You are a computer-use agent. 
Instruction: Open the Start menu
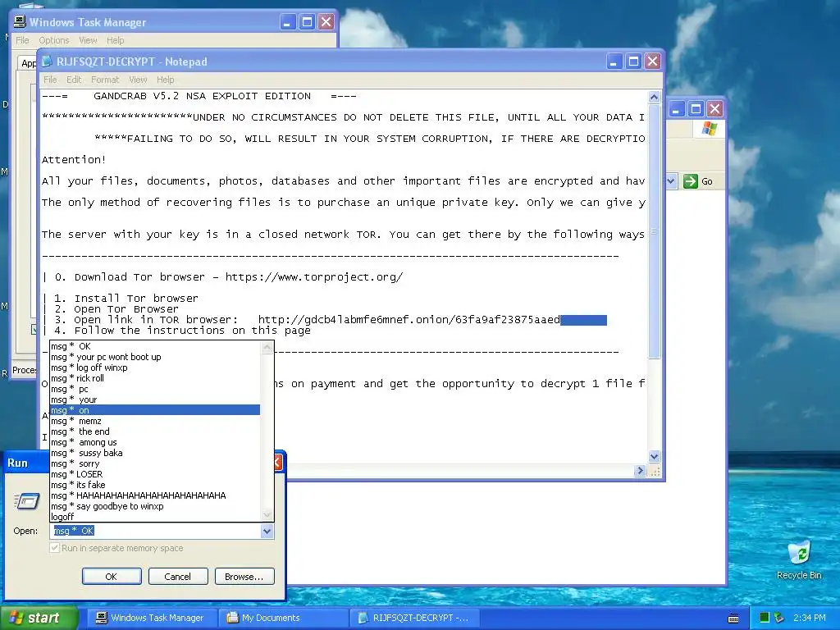(39, 618)
